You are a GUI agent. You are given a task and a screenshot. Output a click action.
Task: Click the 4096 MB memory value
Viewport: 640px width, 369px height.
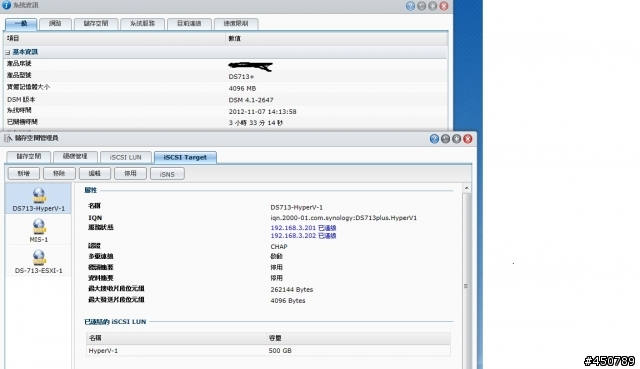point(242,89)
